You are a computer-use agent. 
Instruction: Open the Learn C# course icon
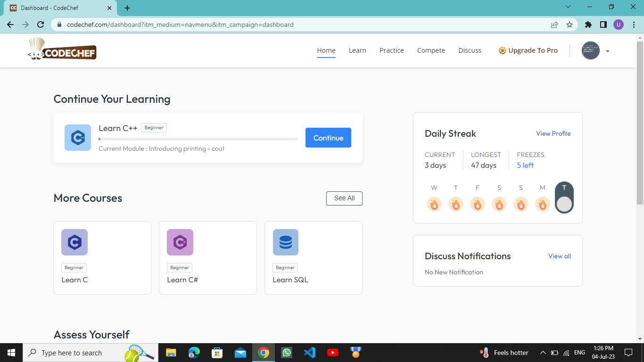point(180,242)
